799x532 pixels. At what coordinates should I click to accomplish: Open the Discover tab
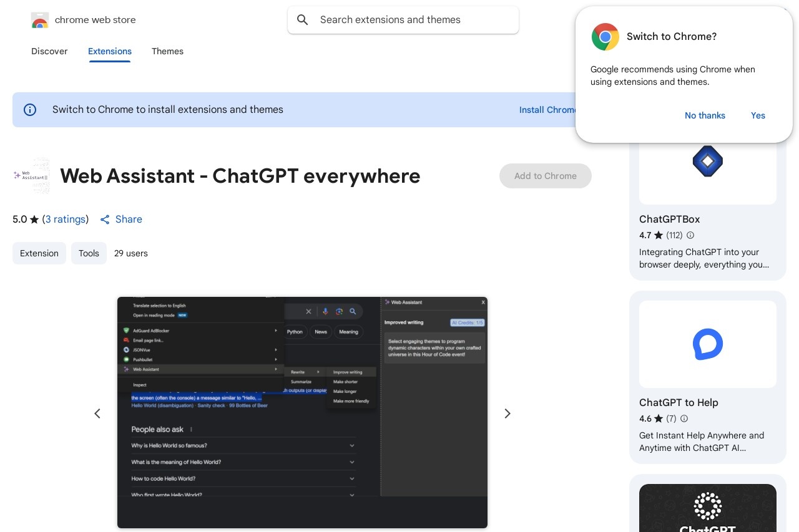pos(49,51)
